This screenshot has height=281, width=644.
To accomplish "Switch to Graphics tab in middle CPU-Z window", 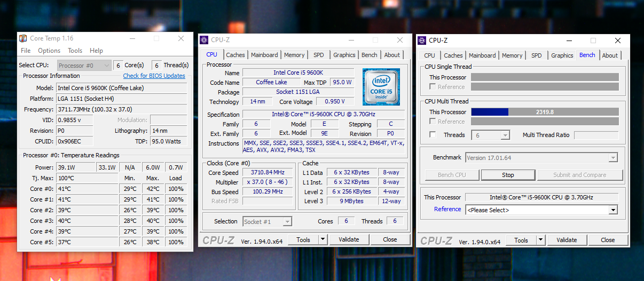I will click(x=344, y=55).
